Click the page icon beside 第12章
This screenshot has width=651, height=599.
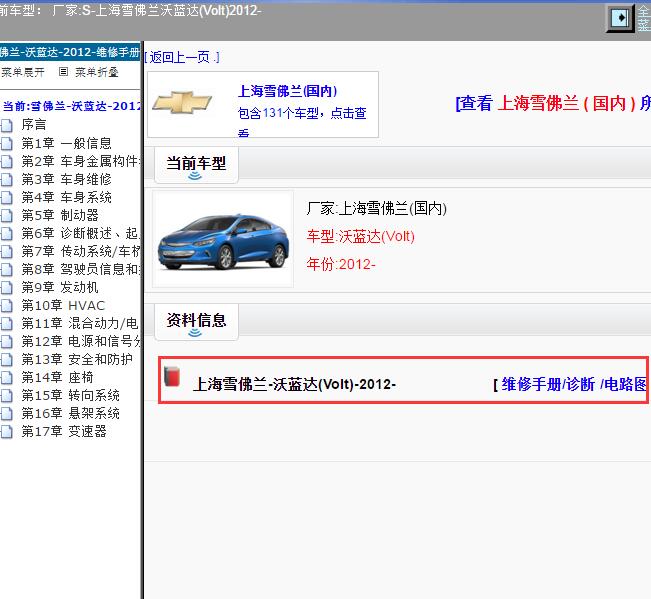click(7, 341)
